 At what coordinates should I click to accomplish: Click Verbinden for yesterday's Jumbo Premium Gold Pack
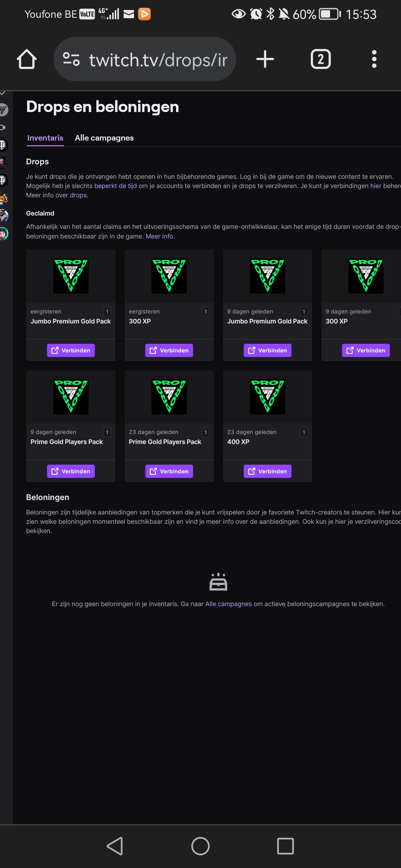point(71,351)
